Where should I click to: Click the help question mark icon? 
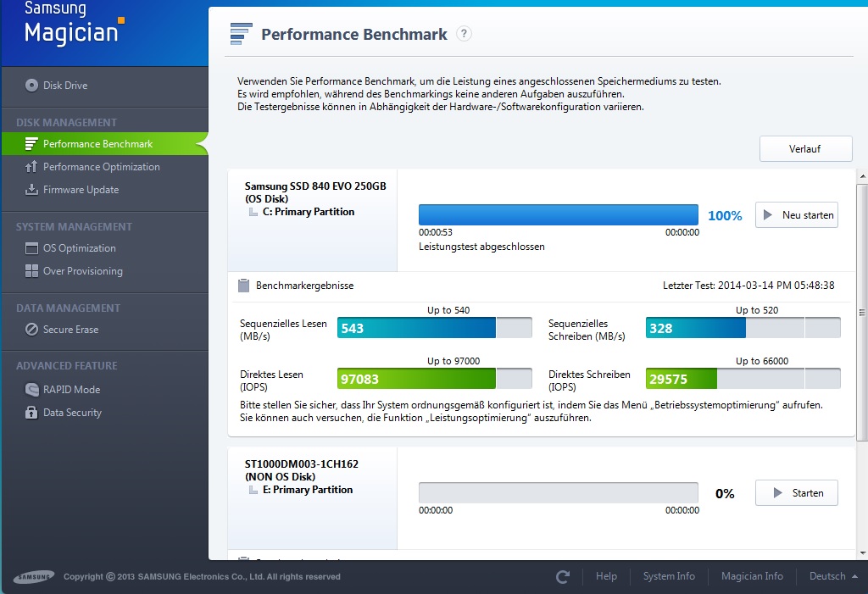click(x=464, y=34)
